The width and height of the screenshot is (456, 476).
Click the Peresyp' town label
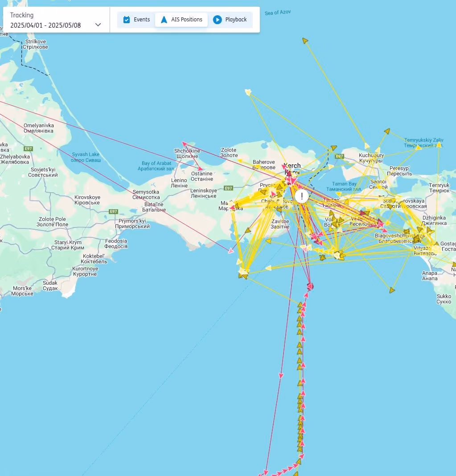(400, 171)
